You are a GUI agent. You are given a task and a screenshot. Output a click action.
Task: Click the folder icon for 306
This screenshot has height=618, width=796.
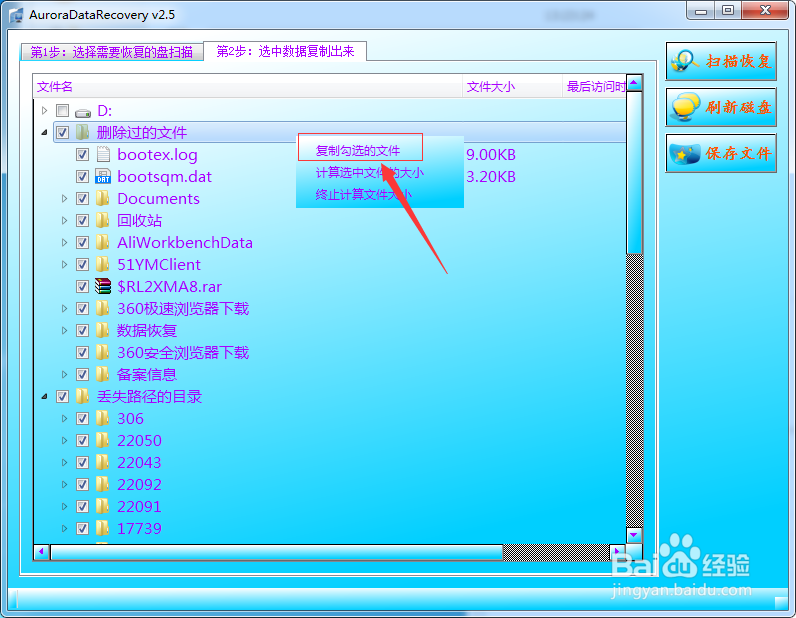(103, 418)
